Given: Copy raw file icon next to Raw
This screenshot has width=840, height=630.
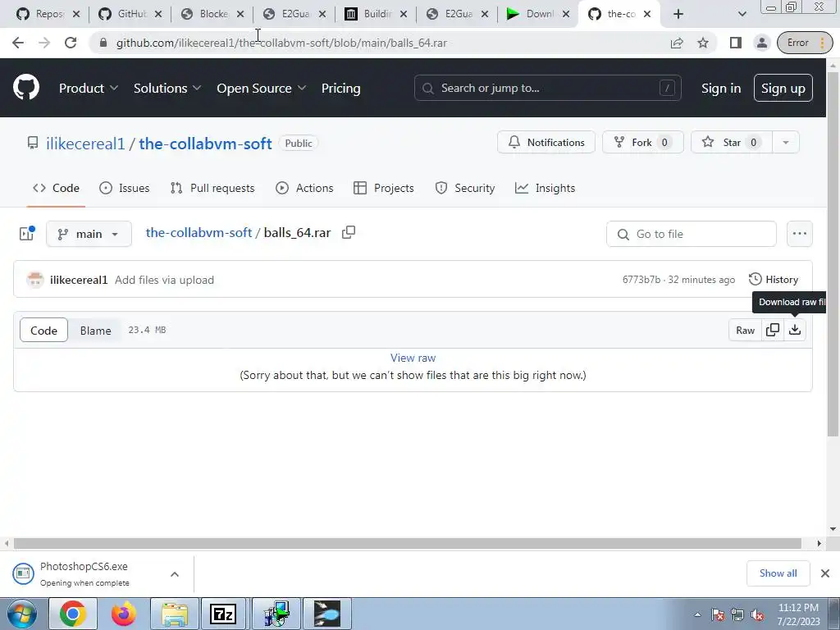Looking at the screenshot, I should [x=773, y=330].
